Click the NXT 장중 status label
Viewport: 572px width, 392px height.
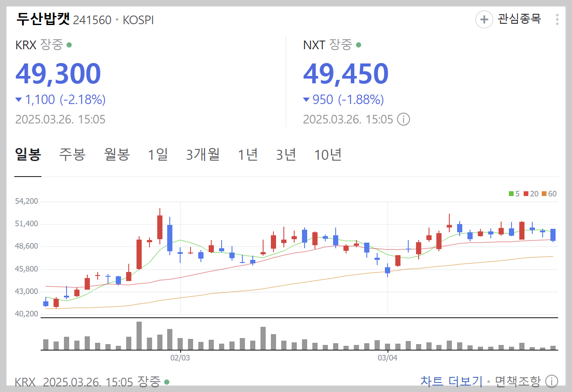pos(340,44)
